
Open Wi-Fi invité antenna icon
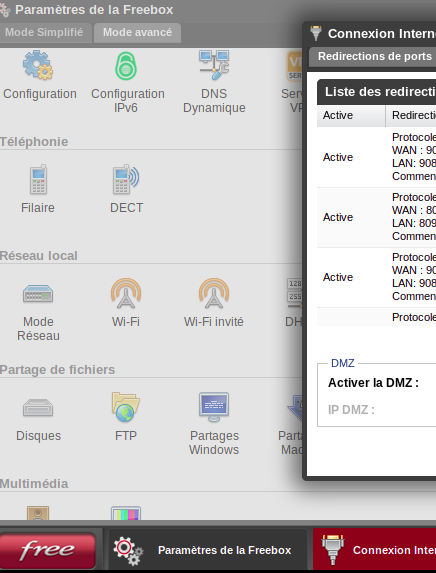tap(214, 293)
